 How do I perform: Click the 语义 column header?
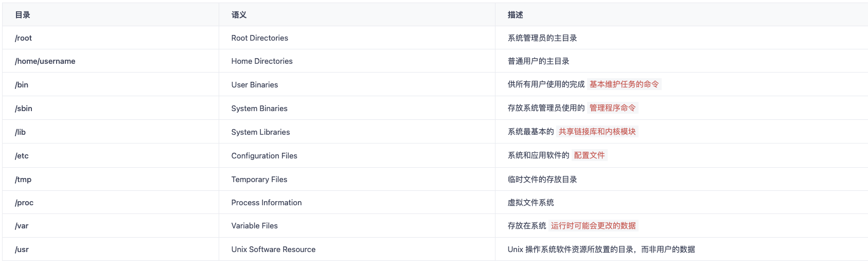(239, 15)
